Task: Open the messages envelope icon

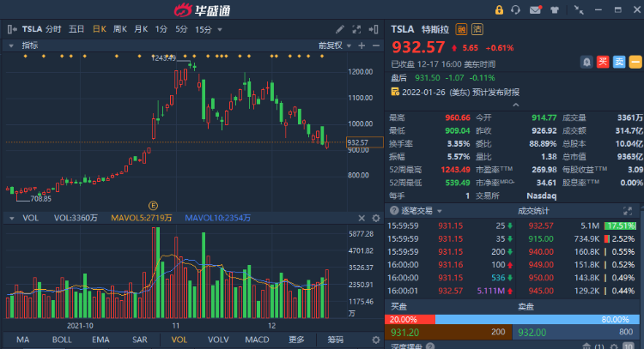Action: pyautogui.click(x=535, y=9)
